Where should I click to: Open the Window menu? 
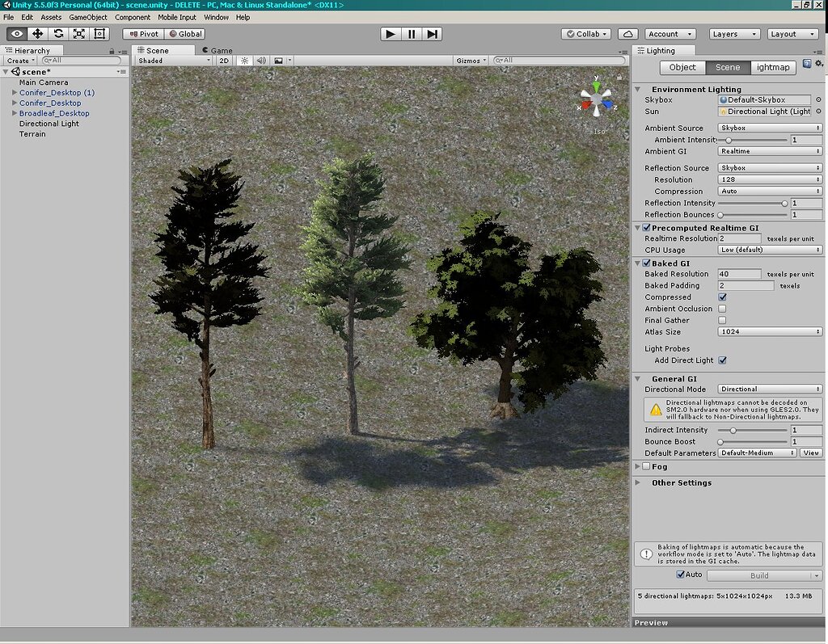217,17
